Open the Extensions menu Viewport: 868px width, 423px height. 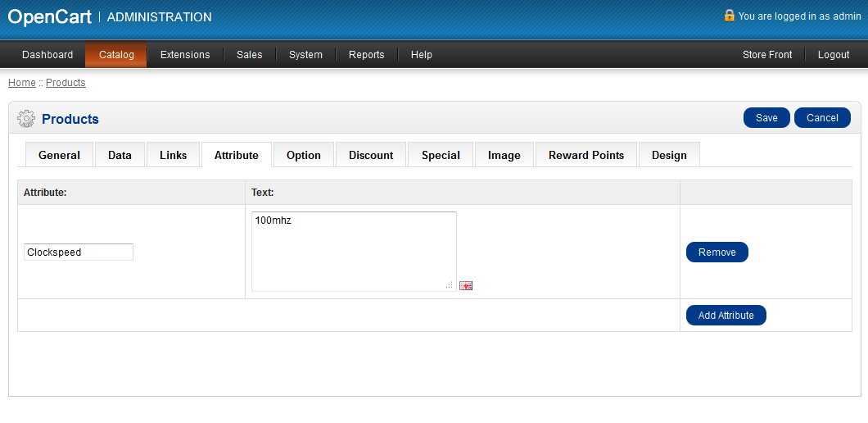(x=185, y=55)
